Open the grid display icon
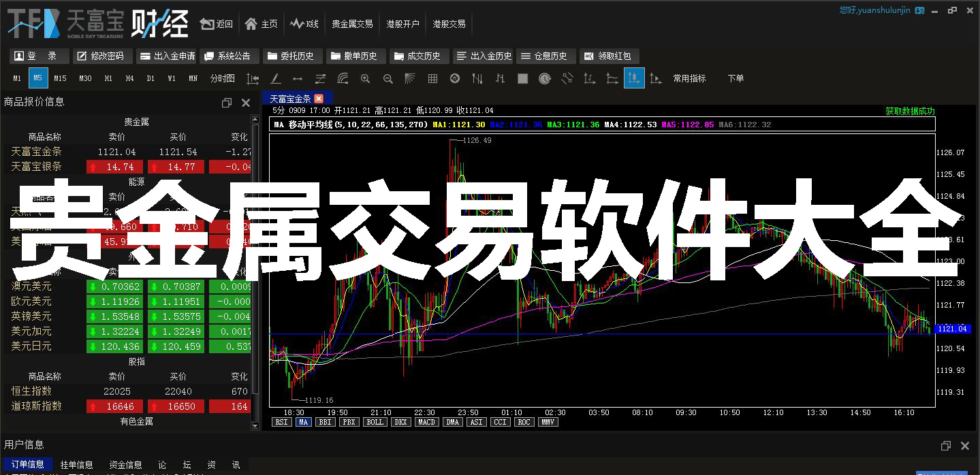This screenshot has width=980, height=475. point(432,78)
